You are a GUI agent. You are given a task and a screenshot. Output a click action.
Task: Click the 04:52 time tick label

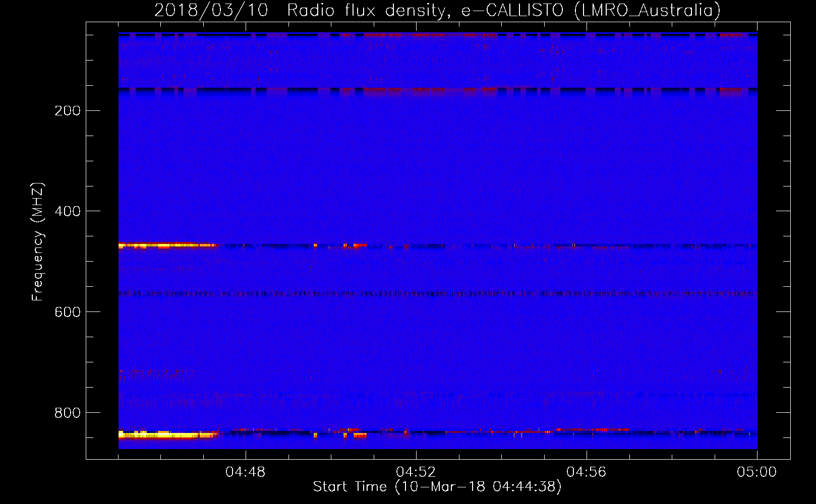coord(416,472)
